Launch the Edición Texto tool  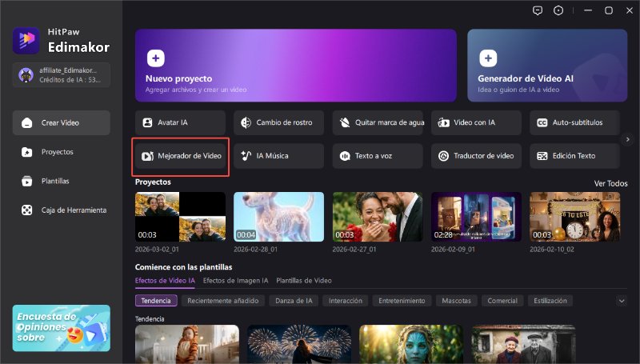(x=574, y=156)
